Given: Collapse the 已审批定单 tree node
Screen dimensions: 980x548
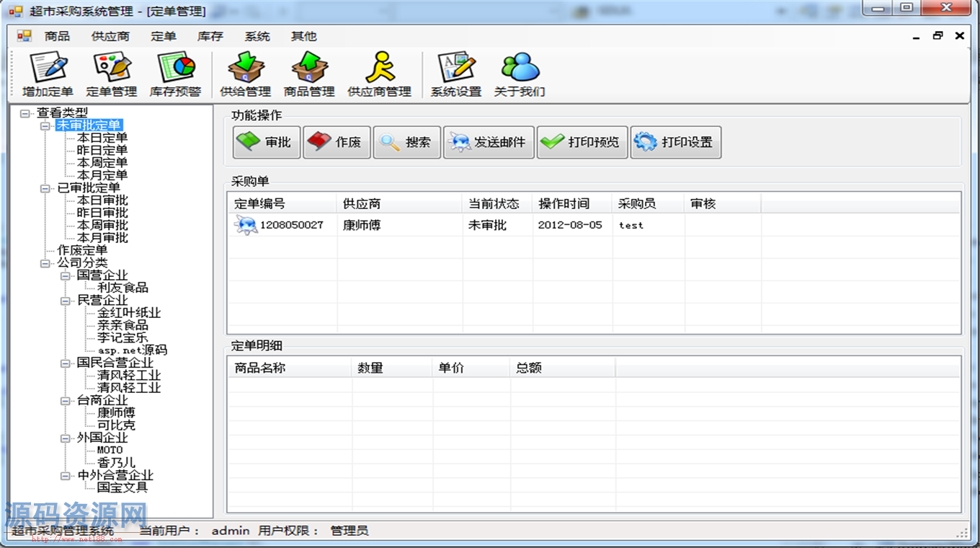Looking at the screenshot, I should [x=45, y=188].
